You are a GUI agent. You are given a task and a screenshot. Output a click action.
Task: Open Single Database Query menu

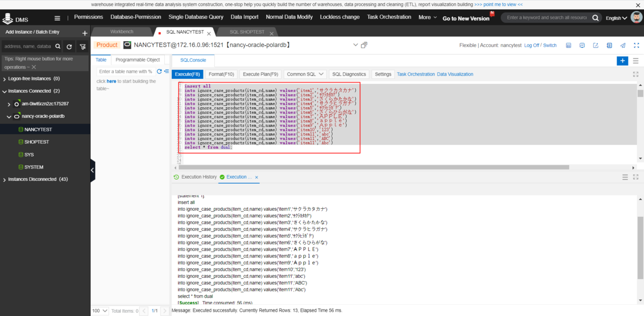pos(196,17)
